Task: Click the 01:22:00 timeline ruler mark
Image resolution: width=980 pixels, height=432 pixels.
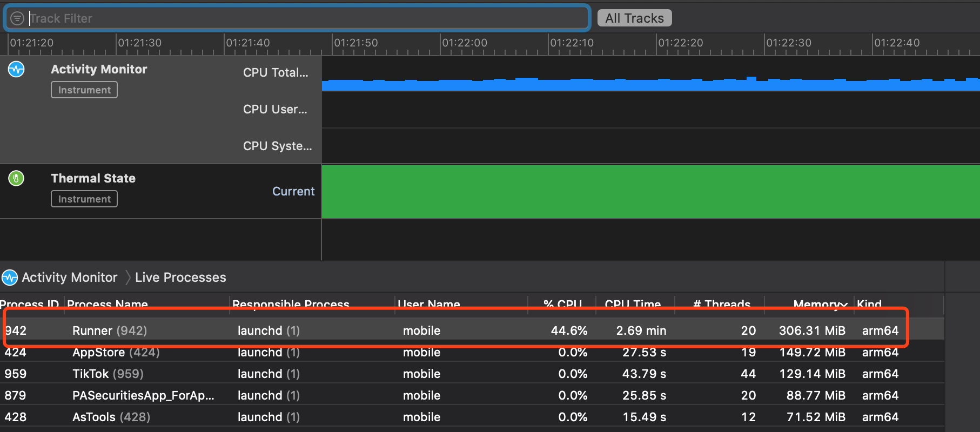Action: (x=464, y=43)
